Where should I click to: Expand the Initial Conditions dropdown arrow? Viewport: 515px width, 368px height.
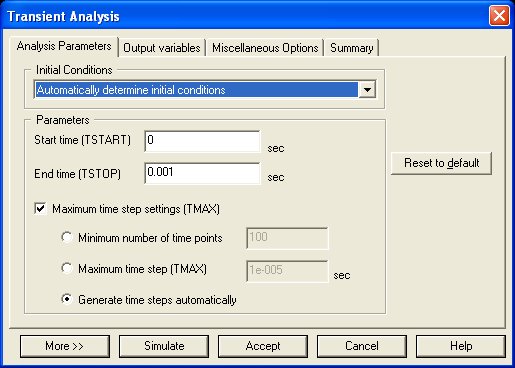coord(367,90)
